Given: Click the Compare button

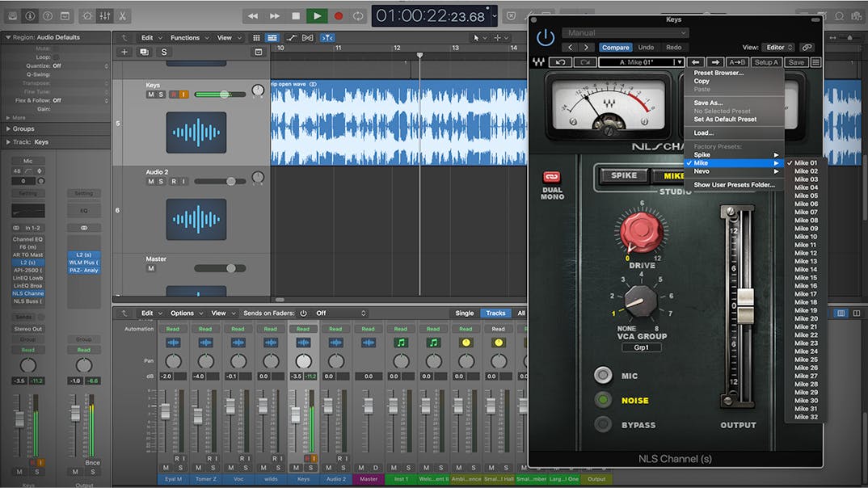Looking at the screenshot, I should [615, 48].
